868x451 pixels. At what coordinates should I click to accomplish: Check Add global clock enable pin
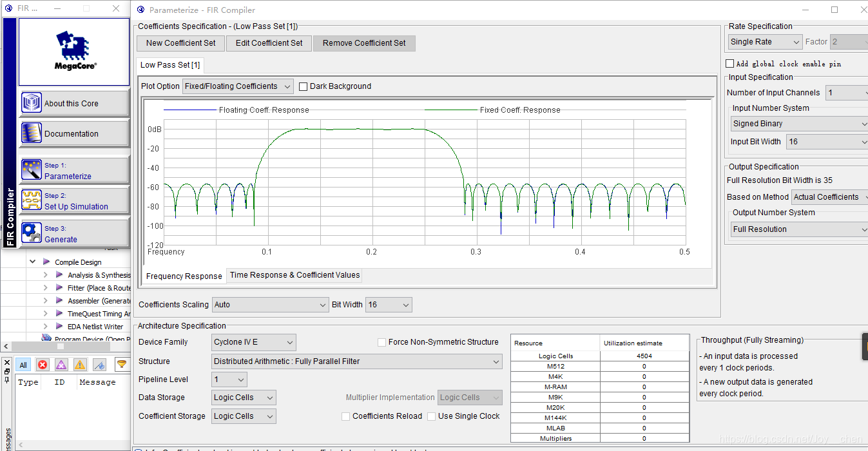pyautogui.click(x=729, y=63)
